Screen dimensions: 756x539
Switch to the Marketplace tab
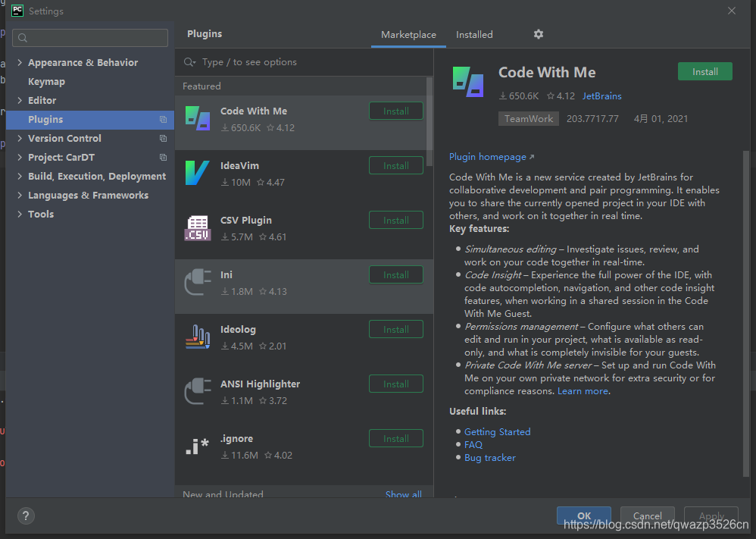(x=408, y=35)
